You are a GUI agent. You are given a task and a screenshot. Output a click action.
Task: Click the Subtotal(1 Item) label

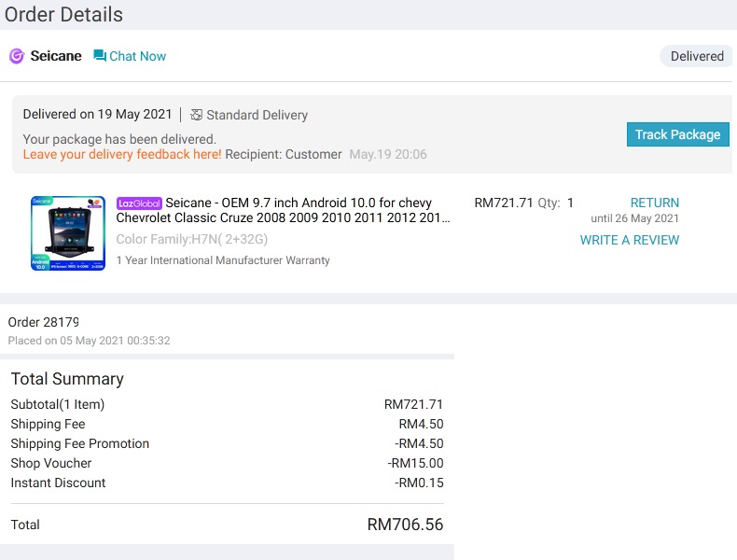point(57,404)
